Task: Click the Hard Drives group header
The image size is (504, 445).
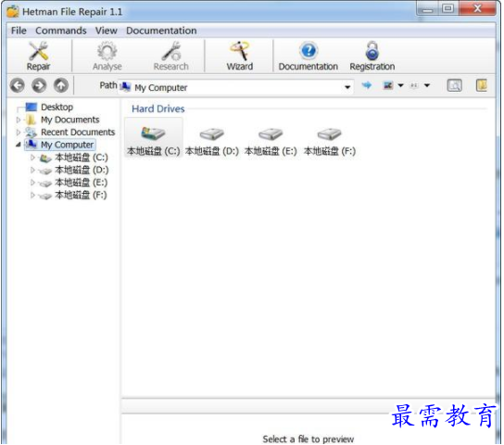Action: tap(158, 108)
